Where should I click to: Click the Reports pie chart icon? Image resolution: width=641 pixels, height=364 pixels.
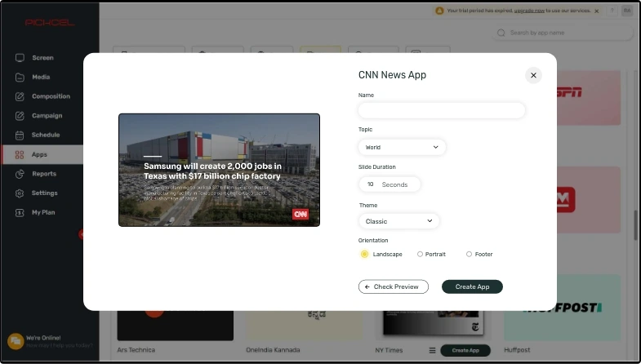click(x=20, y=174)
